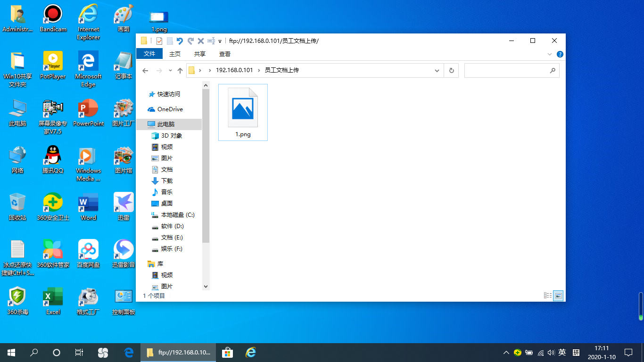
Task: Switch to the 查看 ribbon tab
Action: point(225,54)
